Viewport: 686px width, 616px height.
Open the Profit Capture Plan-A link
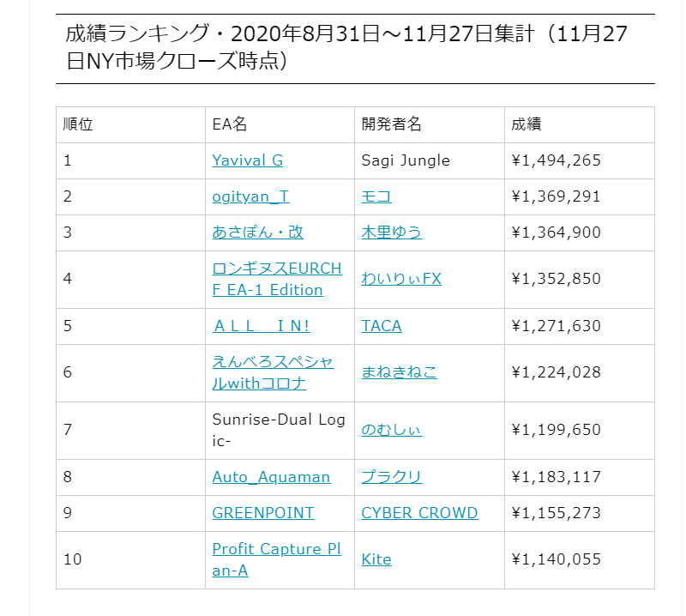pyautogui.click(x=276, y=559)
